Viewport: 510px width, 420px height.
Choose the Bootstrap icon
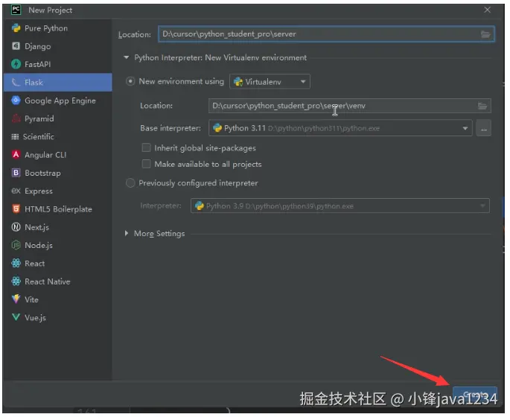pyautogui.click(x=16, y=173)
